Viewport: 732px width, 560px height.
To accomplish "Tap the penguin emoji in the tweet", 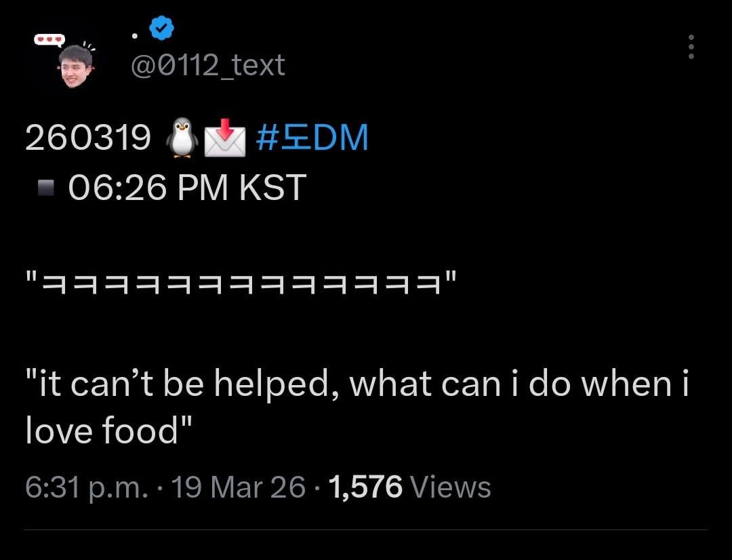I will [x=182, y=138].
